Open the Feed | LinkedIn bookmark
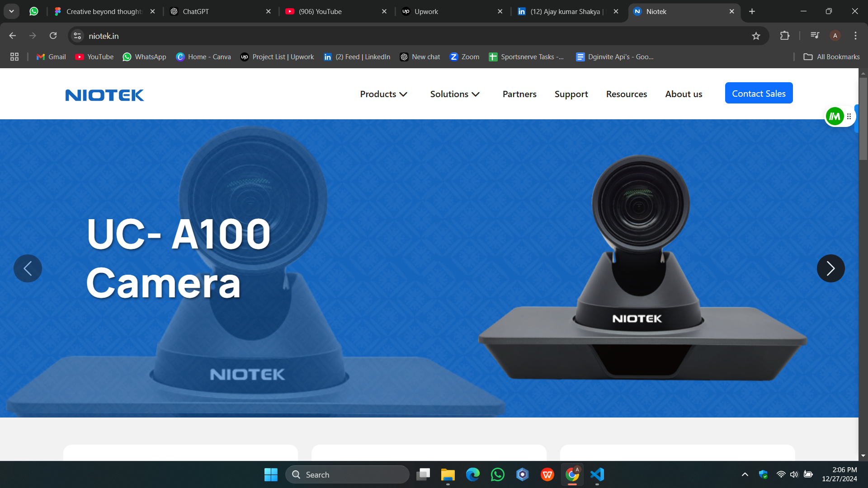Viewport: 868px width, 488px height. (x=357, y=57)
